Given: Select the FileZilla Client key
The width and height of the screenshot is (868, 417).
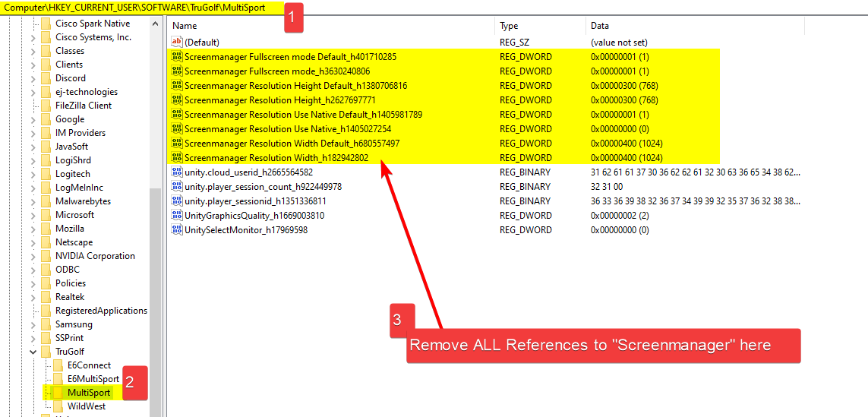Looking at the screenshot, I should (x=83, y=106).
